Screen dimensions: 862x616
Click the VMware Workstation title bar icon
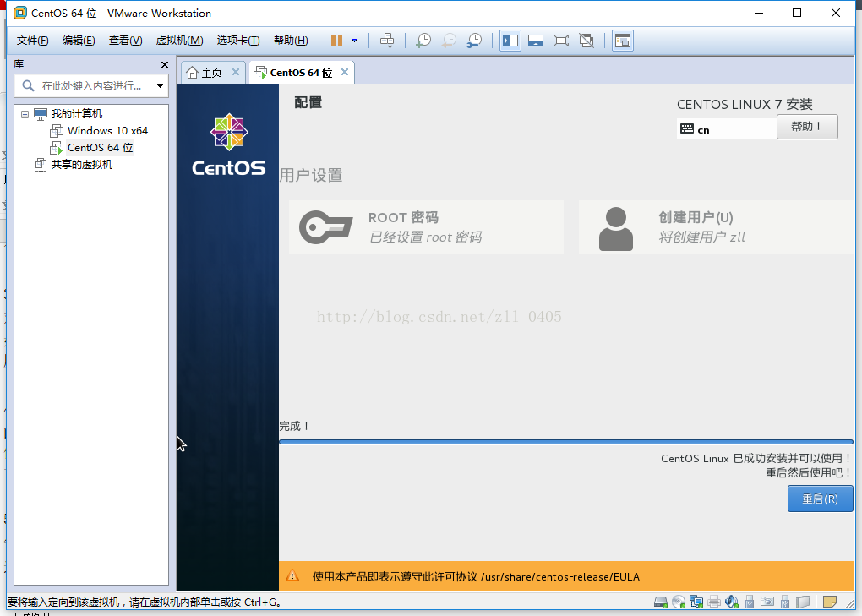tap(19, 13)
